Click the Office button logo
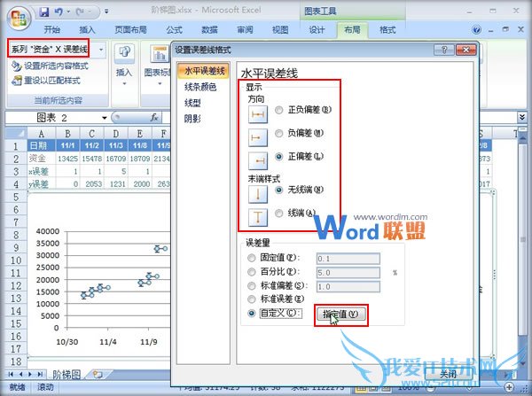The width and height of the screenshot is (532, 396). point(19,18)
